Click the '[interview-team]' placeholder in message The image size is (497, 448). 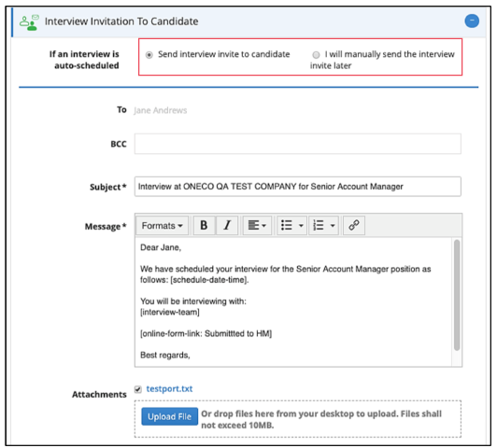point(170,312)
